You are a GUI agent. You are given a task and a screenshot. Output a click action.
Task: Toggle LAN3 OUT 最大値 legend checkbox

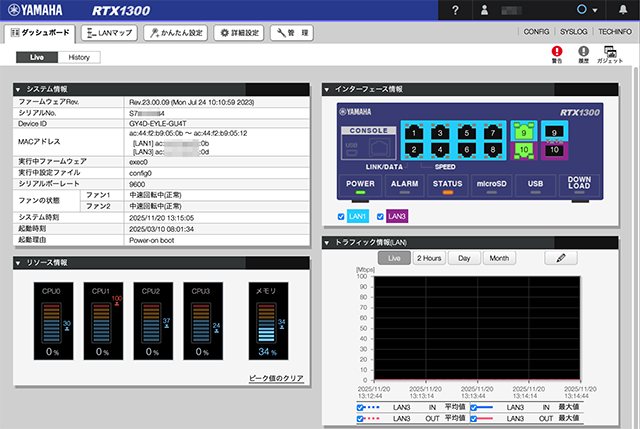pos(473,419)
